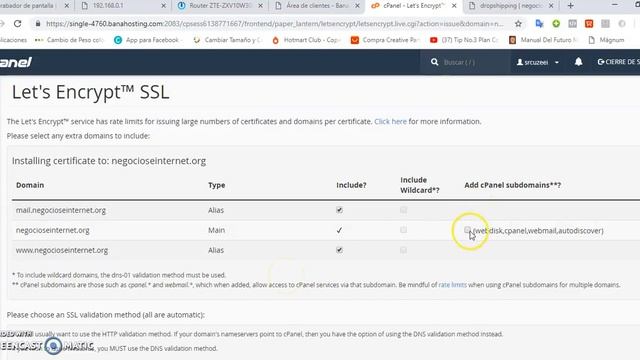
Task: Click the 'Add cPanel subdomains**?' header
Action: tap(513, 185)
